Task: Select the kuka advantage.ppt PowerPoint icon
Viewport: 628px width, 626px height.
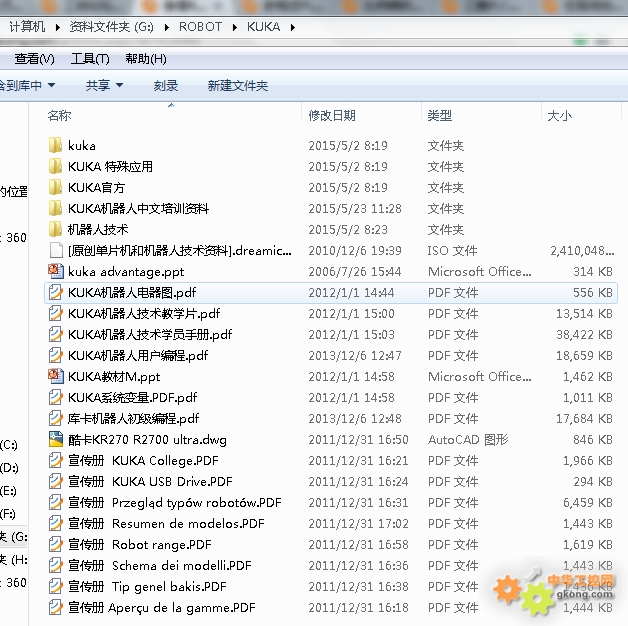Action: [56, 271]
